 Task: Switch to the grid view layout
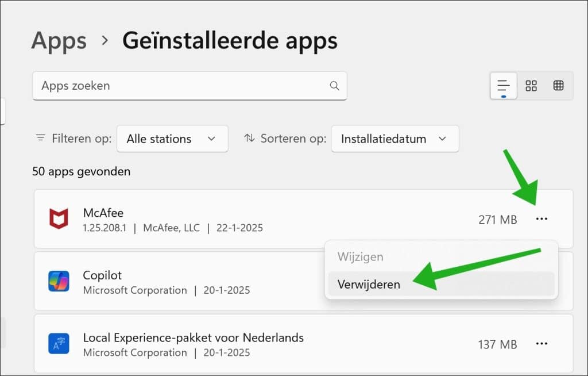[x=531, y=86]
